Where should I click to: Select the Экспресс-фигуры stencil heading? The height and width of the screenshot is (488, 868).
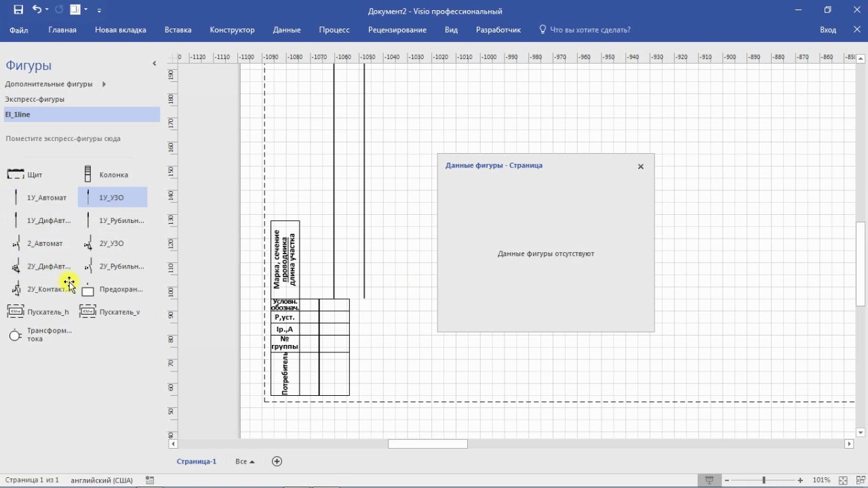point(35,99)
